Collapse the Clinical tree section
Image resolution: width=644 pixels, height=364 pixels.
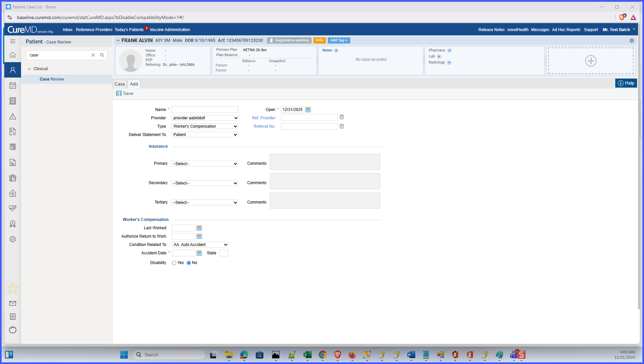[x=29, y=69]
